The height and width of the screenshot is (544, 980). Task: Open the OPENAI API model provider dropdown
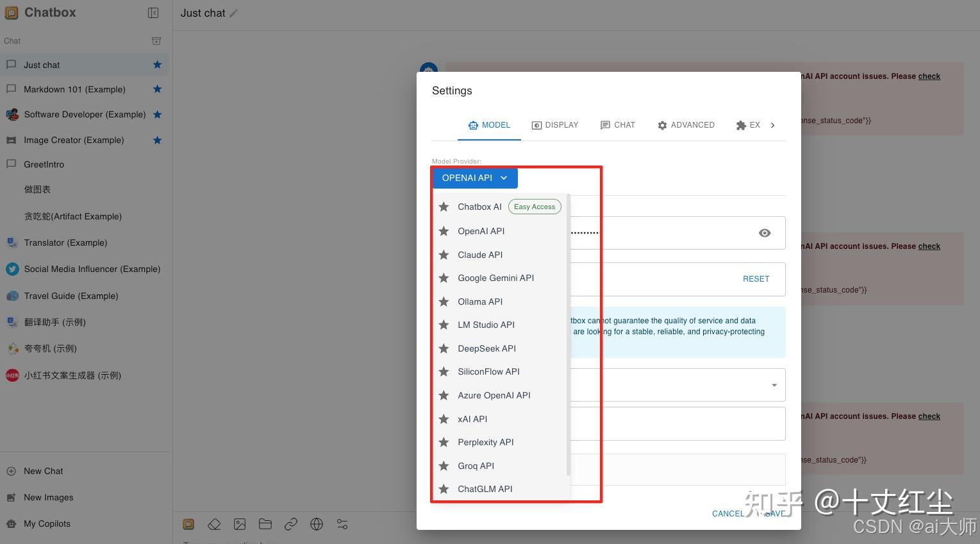coord(475,178)
